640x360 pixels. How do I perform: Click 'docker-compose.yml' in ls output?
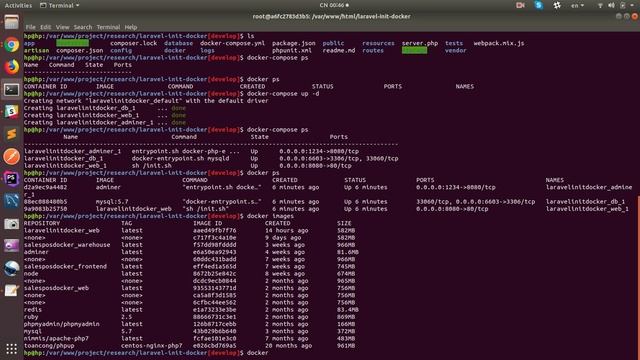click(x=232, y=43)
